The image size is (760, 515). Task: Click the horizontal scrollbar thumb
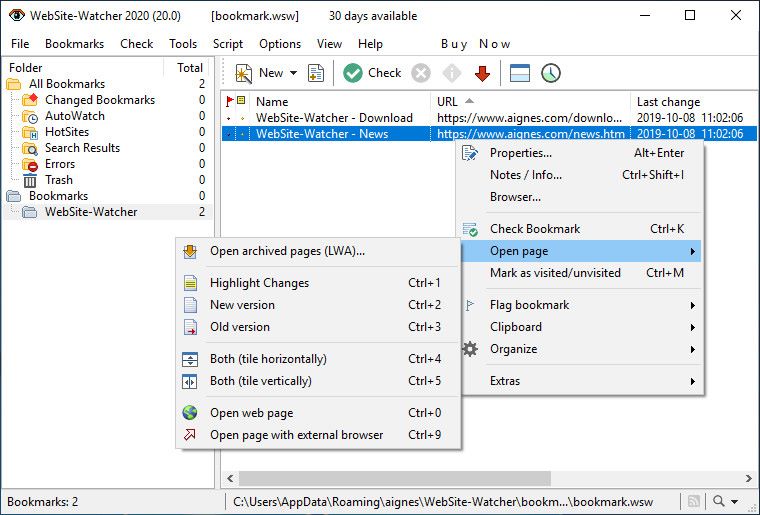click(x=395, y=478)
